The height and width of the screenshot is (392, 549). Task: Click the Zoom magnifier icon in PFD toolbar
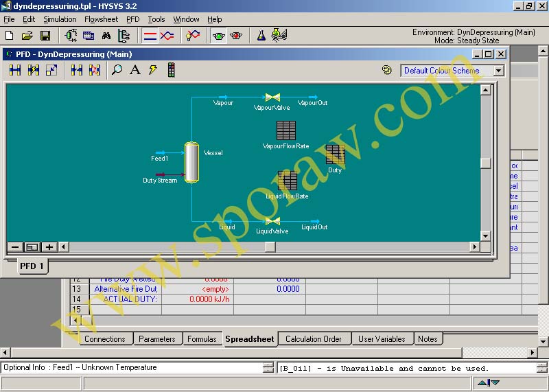coord(117,70)
